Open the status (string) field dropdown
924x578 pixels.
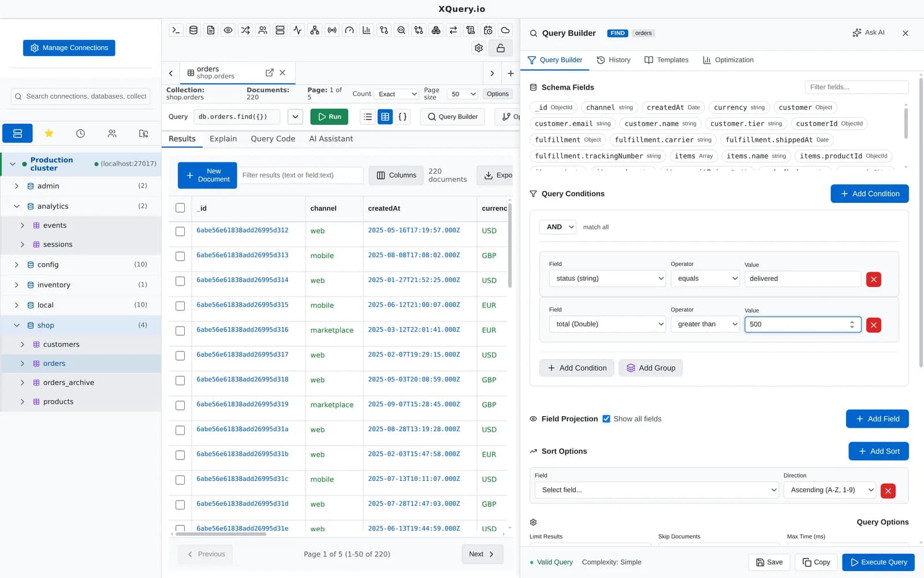pos(608,279)
